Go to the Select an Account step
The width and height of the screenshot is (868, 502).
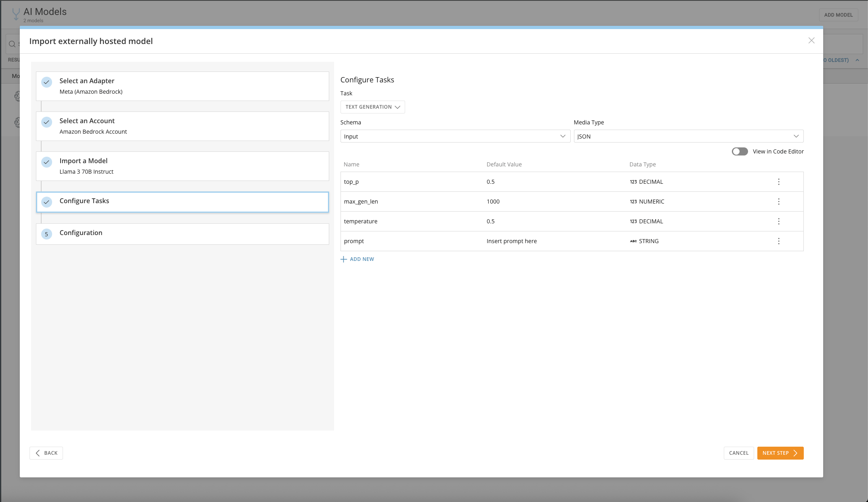(x=183, y=126)
